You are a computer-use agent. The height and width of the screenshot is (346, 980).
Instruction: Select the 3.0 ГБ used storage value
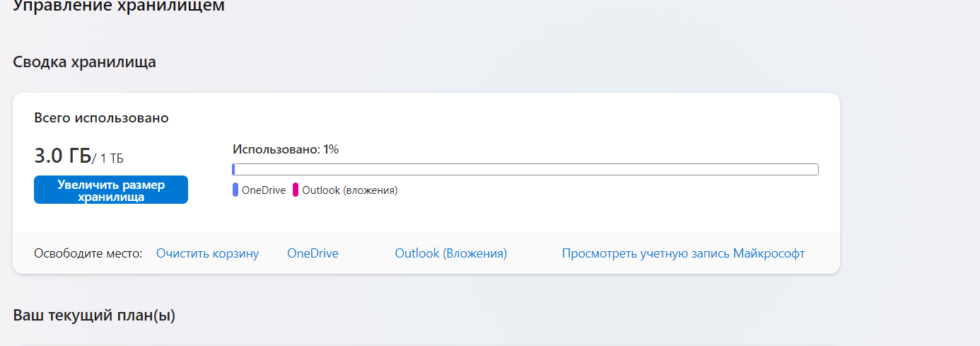coord(62,156)
